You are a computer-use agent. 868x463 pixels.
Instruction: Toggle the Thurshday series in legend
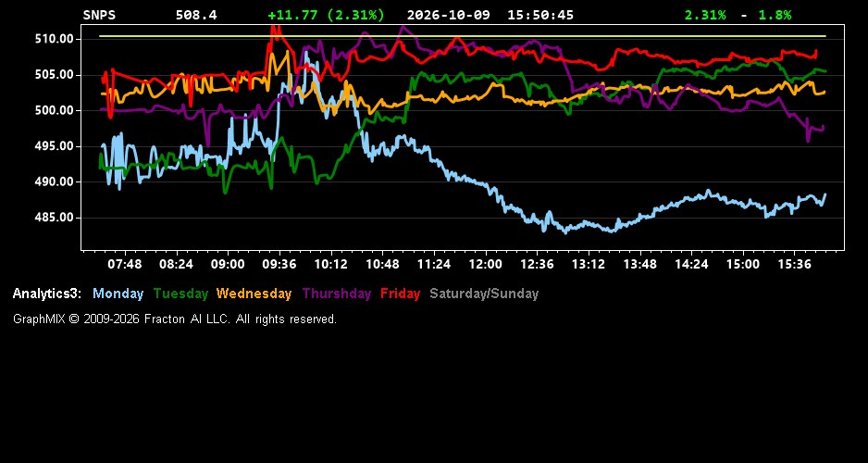337,294
